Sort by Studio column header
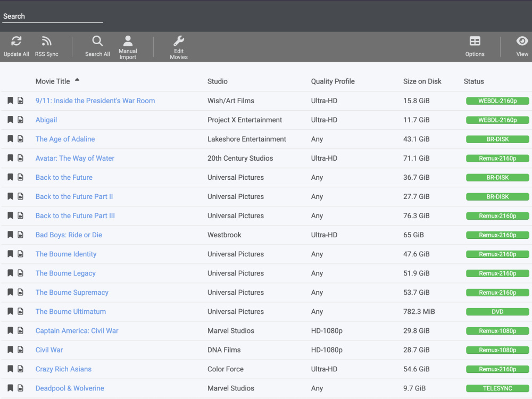This screenshot has height=399, width=532. pos(218,81)
